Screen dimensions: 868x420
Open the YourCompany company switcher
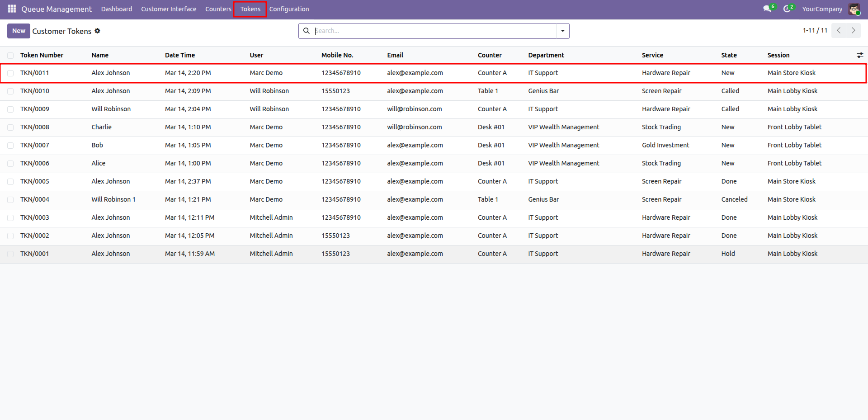pos(822,9)
